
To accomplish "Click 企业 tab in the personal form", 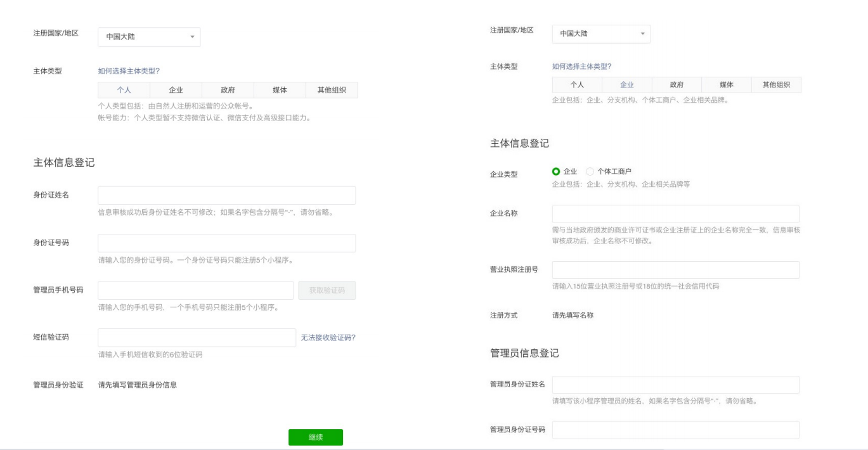I will tap(176, 90).
